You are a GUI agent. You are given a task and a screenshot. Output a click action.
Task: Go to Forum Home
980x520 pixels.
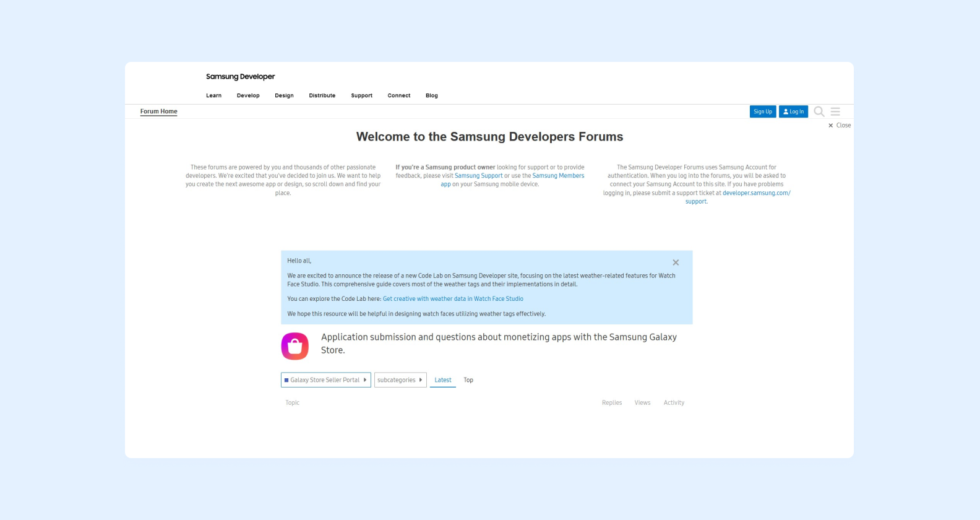click(158, 111)
